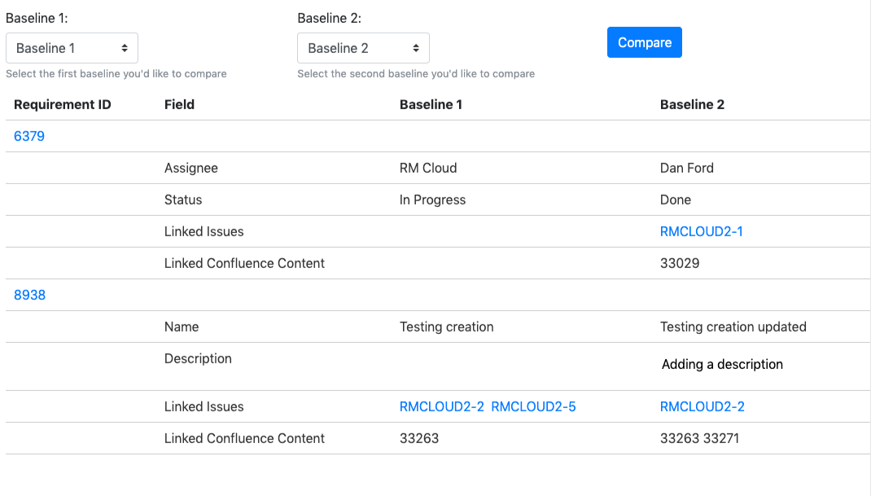The width and height of the screenshot is (871, 496).
Task: Click the Adding a description text
Action: pos(722,364)
